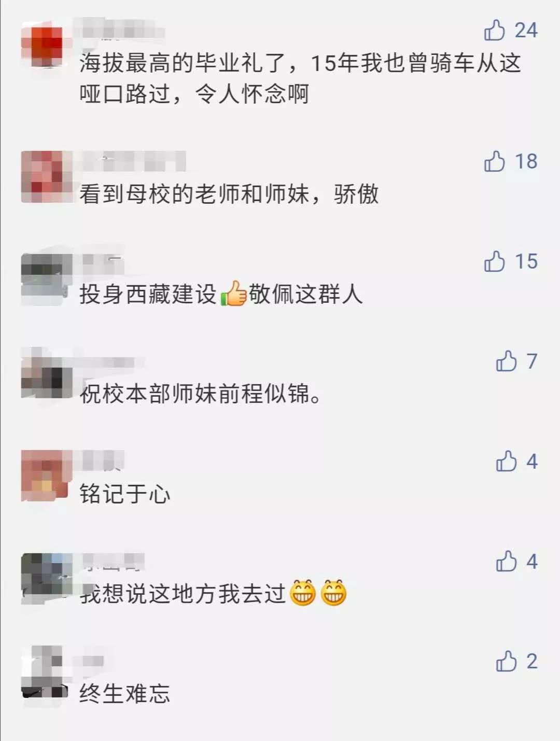This screenshot has width=560, height=741.
Task: Open avatar beside "看到母校的老师和师妹" comment
Action: tap(46, 176)
